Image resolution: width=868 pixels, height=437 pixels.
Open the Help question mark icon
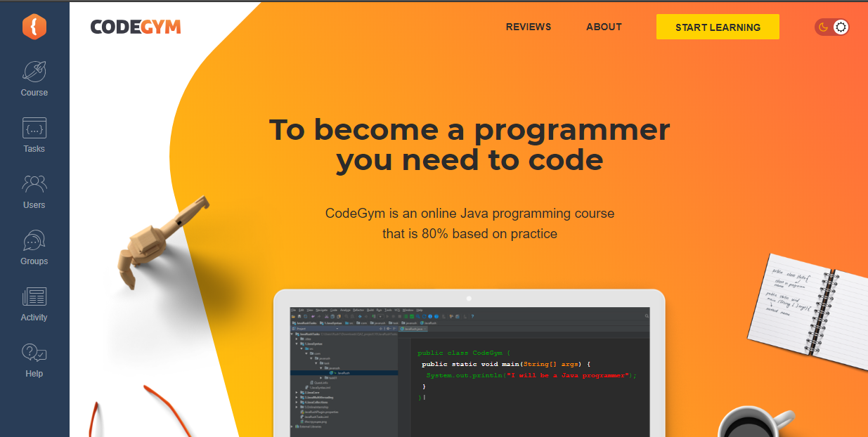(x=34, y=353)
